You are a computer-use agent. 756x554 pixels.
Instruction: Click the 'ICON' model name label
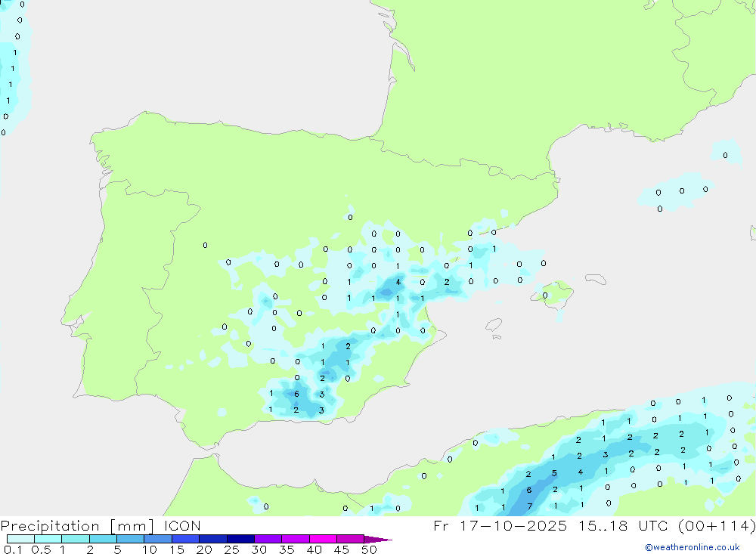point(182,526)
